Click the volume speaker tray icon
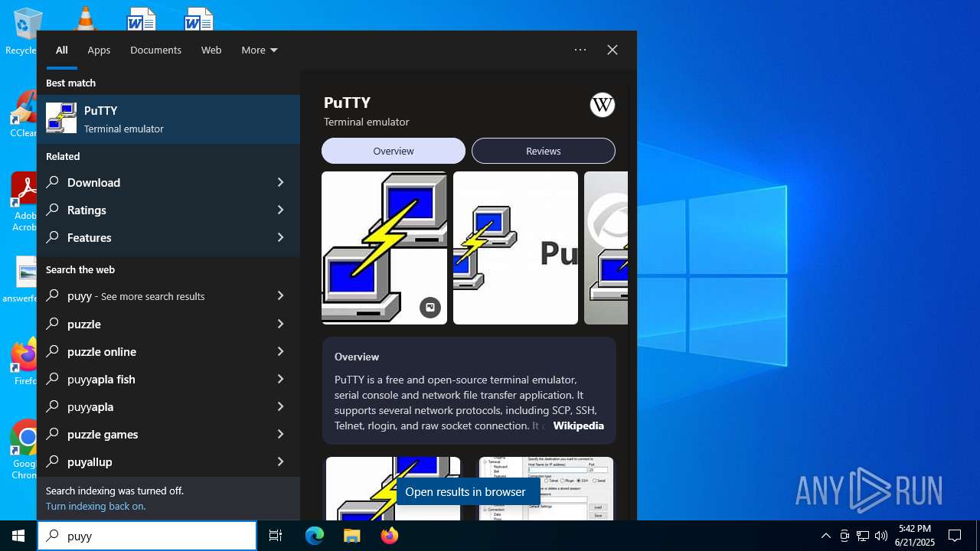Viewport: 980px width, 551px height. point(881,536)
